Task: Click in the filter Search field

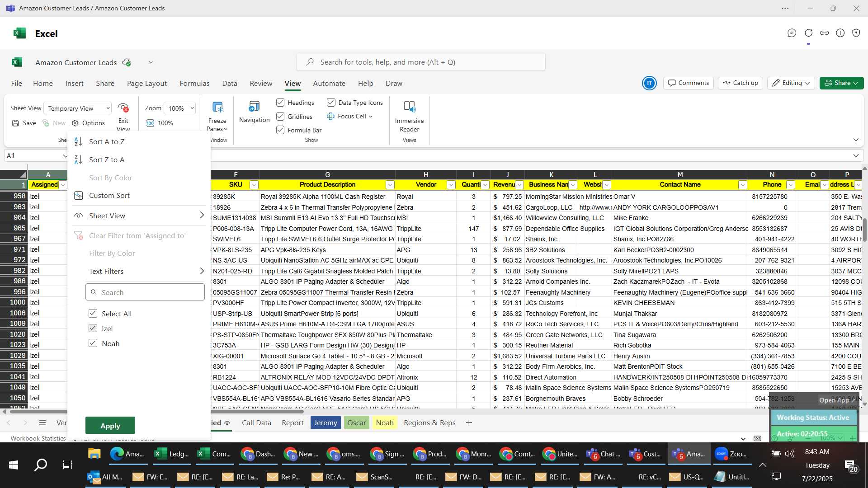Action: click(145, 292)
